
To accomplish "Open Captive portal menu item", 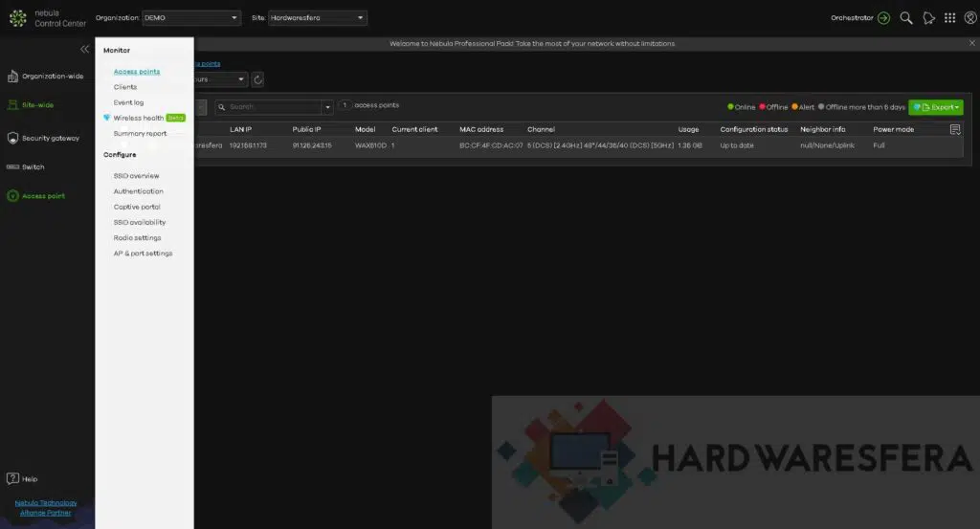I will (137, 207).
